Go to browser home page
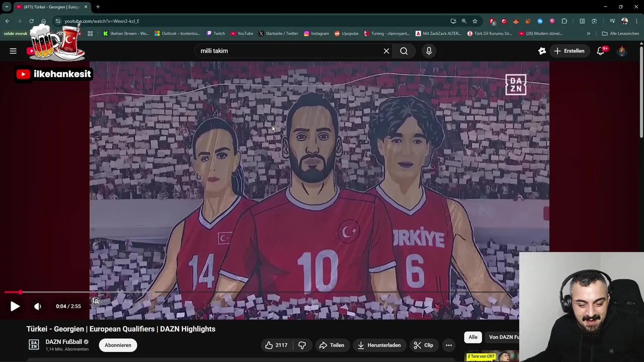Viewport: 644px width, 362px height. point(43,21)
